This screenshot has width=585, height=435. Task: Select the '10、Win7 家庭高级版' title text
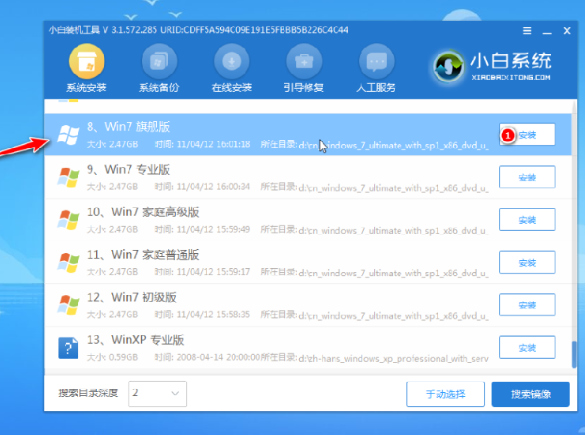(x=143, y=212)
